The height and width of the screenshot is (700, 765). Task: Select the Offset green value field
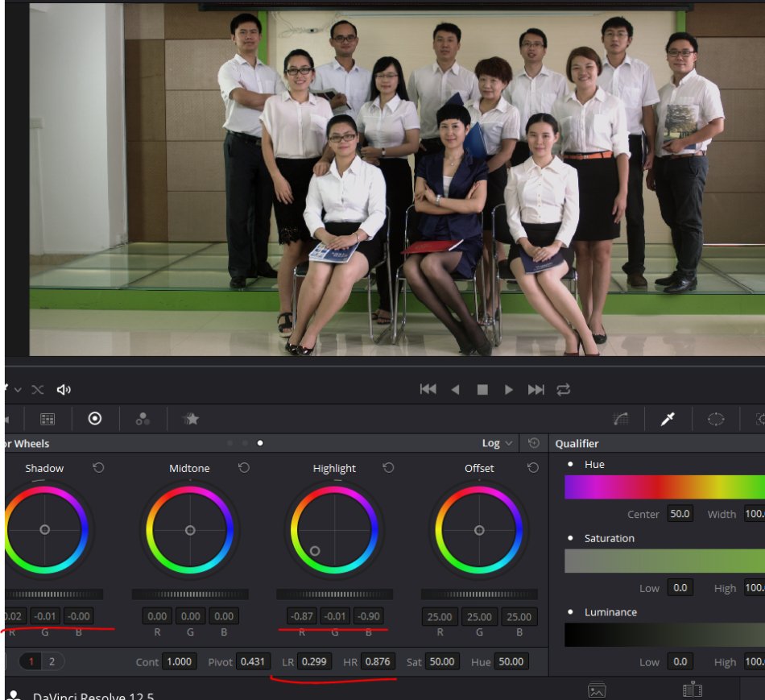point(479,616)
